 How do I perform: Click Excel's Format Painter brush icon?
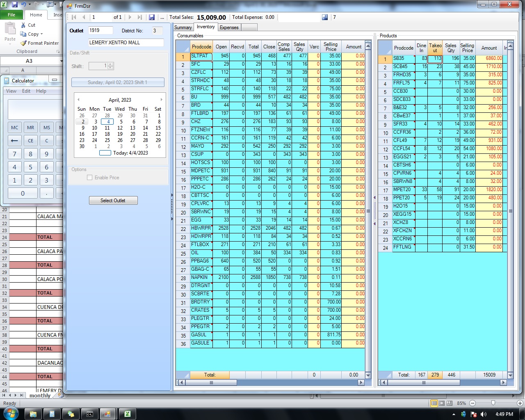click(23, 43)
